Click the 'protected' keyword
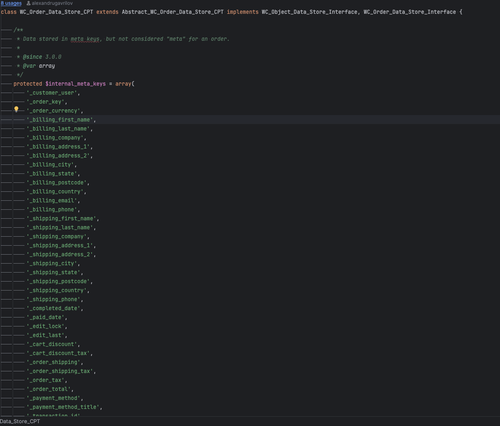 tap(28, 84)
